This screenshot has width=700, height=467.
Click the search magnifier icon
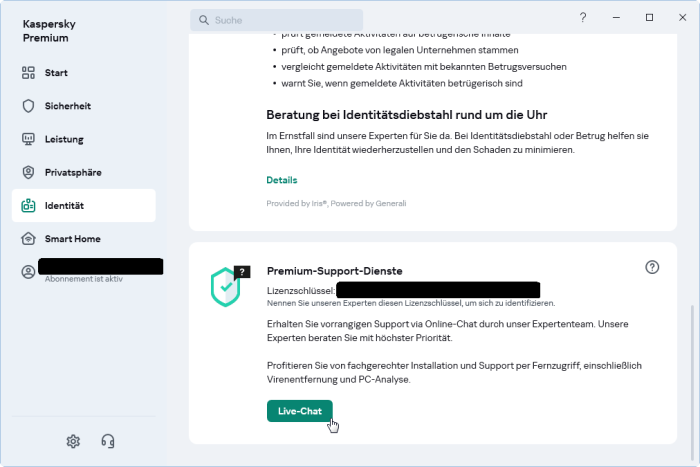(x=204, y=20)
